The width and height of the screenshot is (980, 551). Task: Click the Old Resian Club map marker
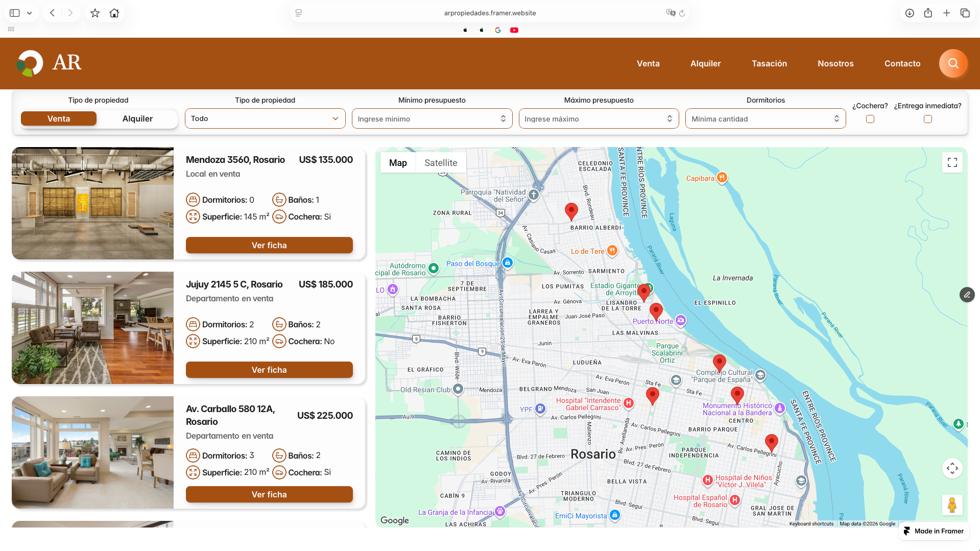[458, 389]
